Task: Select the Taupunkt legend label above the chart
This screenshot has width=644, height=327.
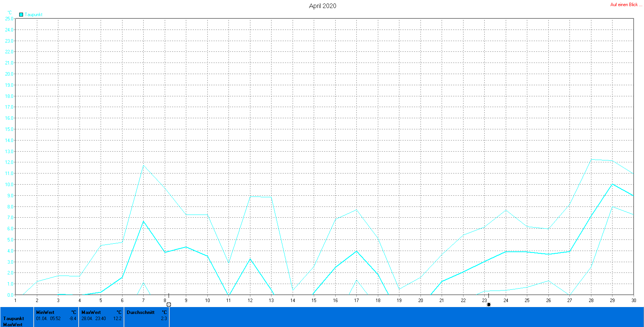Action: [34, 15]
